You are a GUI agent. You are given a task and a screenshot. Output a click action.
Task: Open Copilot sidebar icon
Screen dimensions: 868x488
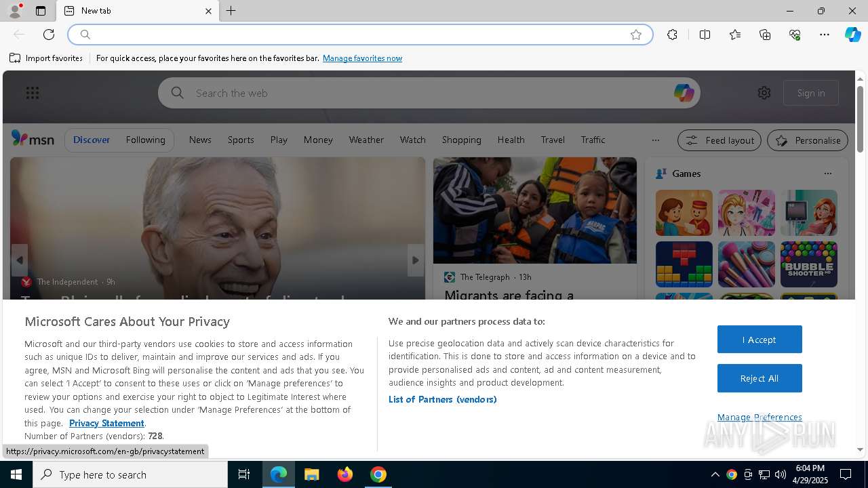(852, 35)
